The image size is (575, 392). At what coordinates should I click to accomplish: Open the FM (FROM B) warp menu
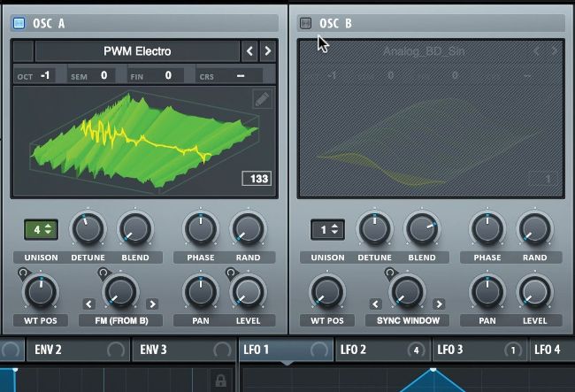pos(119,320)
